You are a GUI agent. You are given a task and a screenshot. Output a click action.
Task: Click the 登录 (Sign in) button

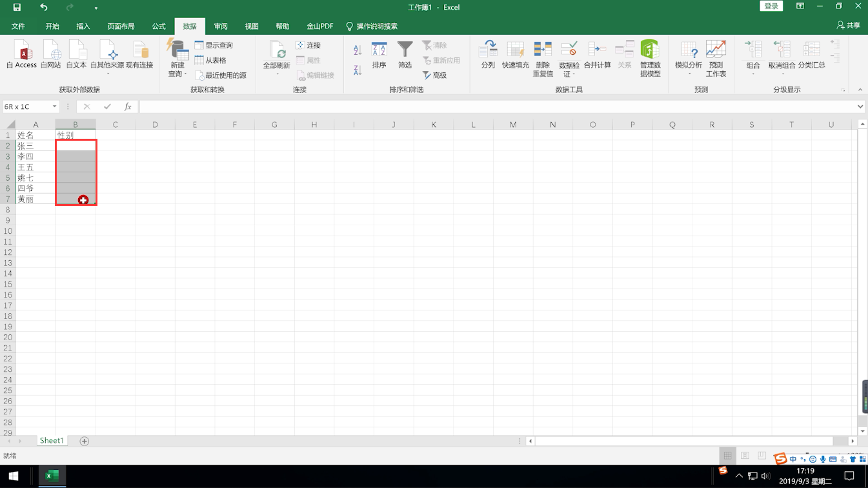tap(771, 6)
